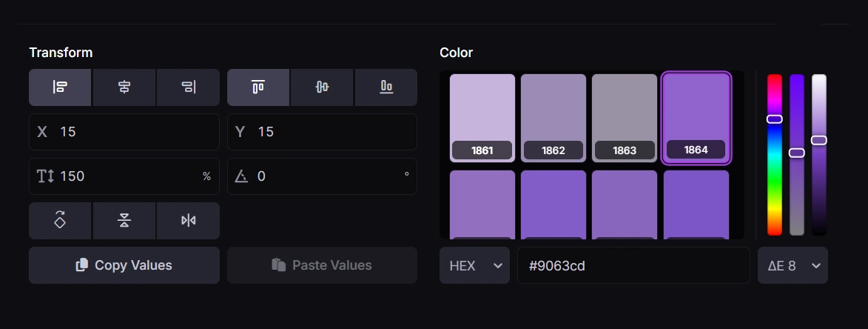Select color swatch 1861

[x=482, y=118]
